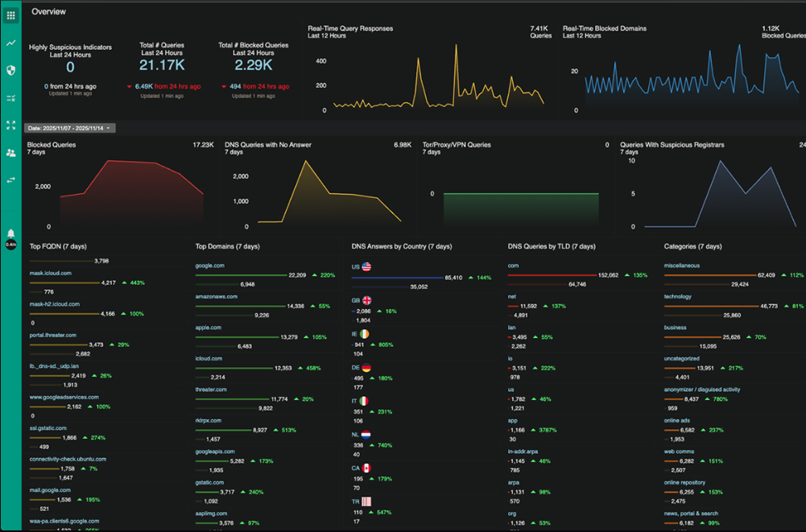Screen dimensions: 806x532
Task: Click www.googleadservices.com in Top FQDN
Action: [x=64, y=398]
